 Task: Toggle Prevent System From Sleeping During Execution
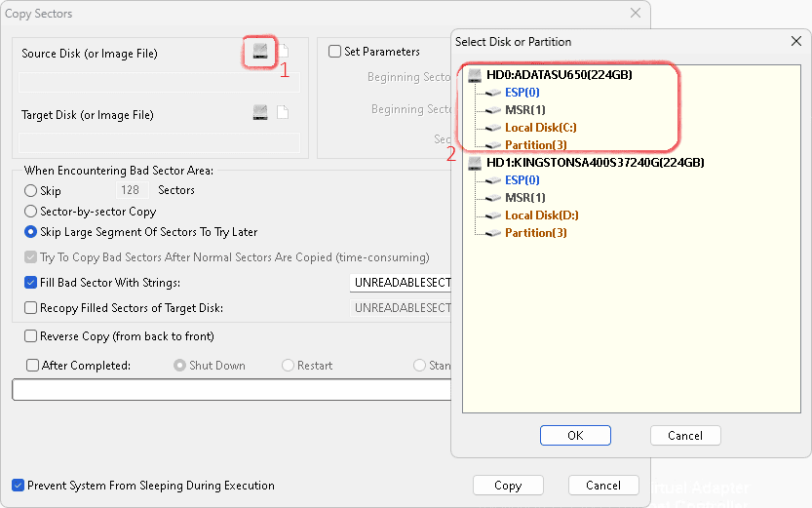click(x=19, y=486)
